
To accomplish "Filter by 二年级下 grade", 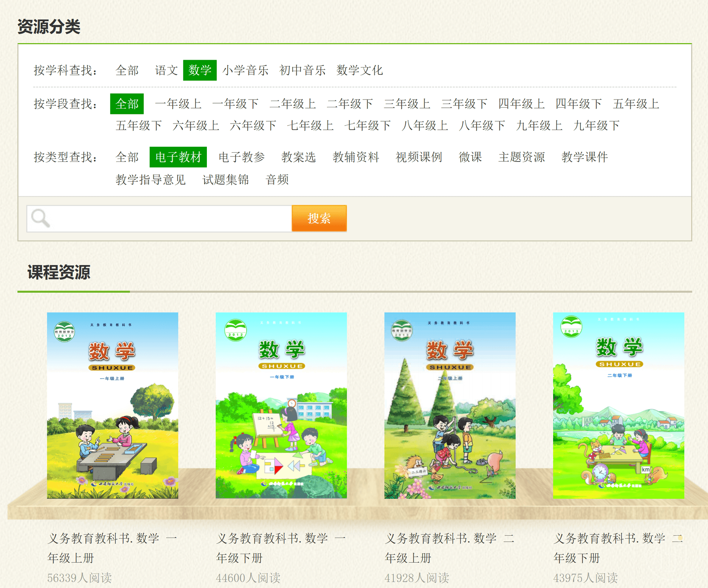I will tap(350, 104).
